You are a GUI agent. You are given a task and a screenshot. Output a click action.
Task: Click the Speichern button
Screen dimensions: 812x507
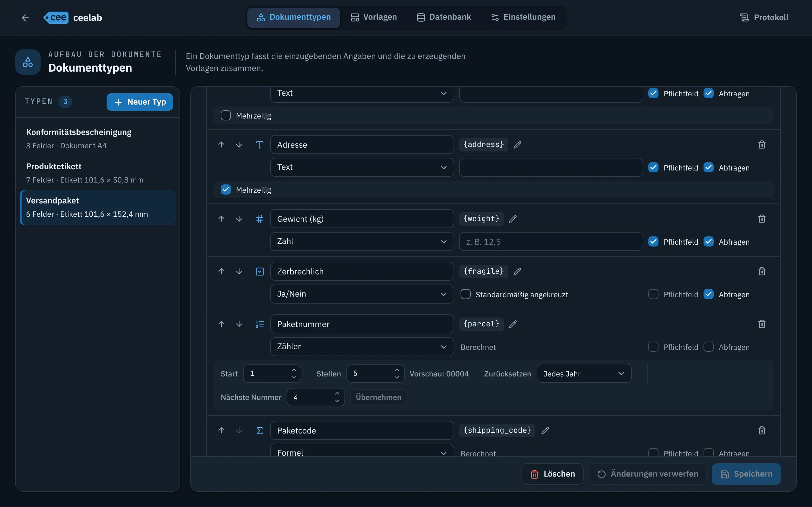pyautogui.click(x=746, y=474)
